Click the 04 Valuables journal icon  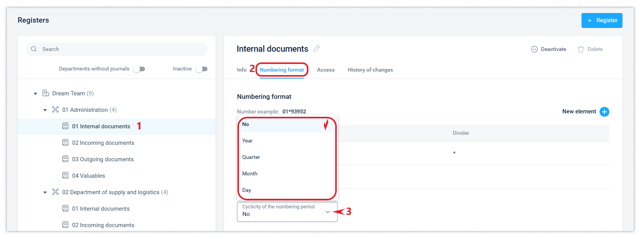66,175
